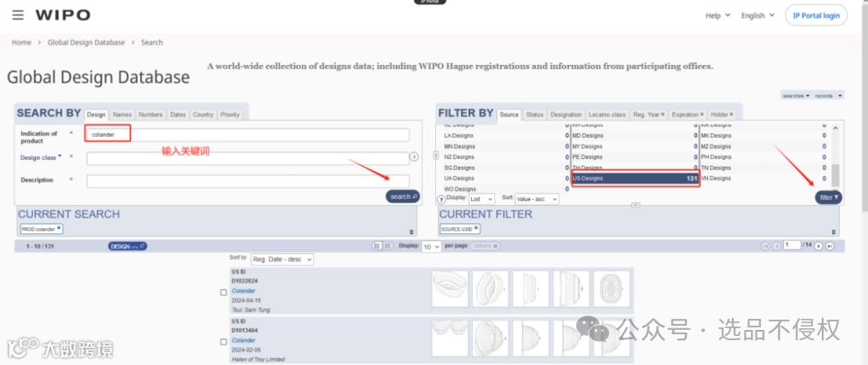Open Sort by Reg. Date dropdown
The width and height of the screenshot is (868, 365).
pos(281,259)
